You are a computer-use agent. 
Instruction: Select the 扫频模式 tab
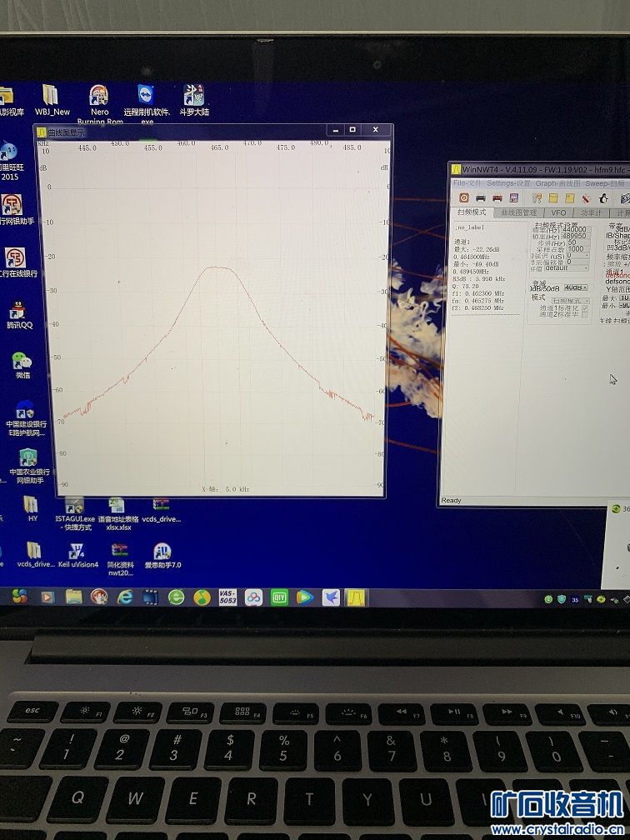[472, 212]
